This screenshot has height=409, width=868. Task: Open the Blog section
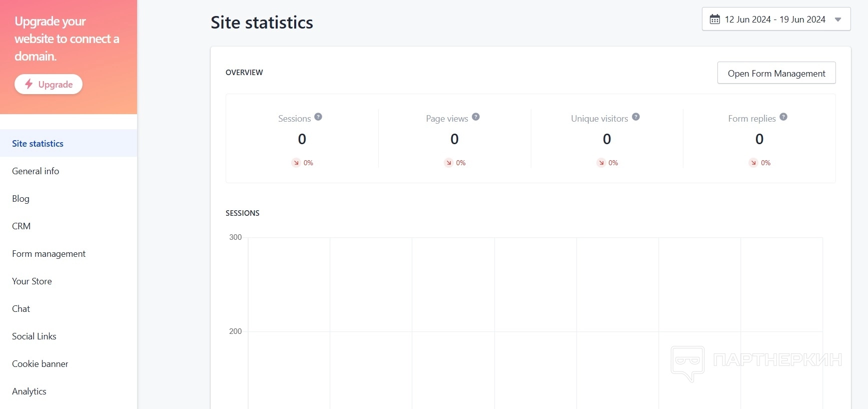pyautogui.click(x=21, y=199)
